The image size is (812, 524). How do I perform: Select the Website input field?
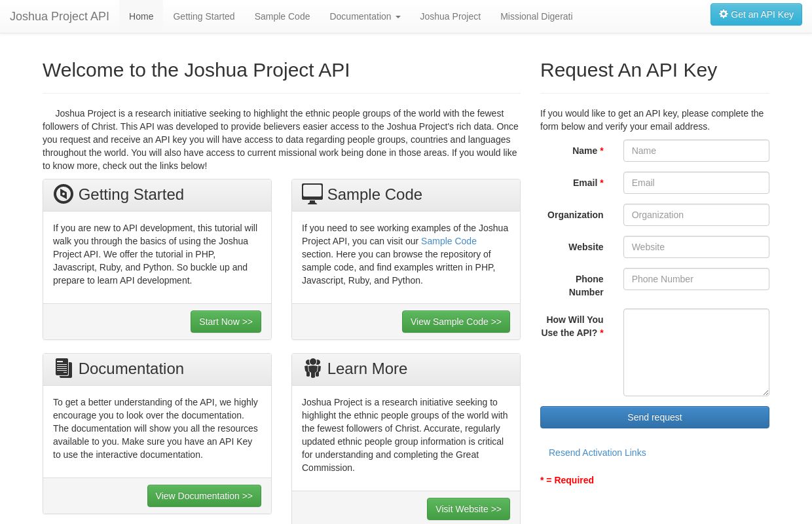point(696,247)
